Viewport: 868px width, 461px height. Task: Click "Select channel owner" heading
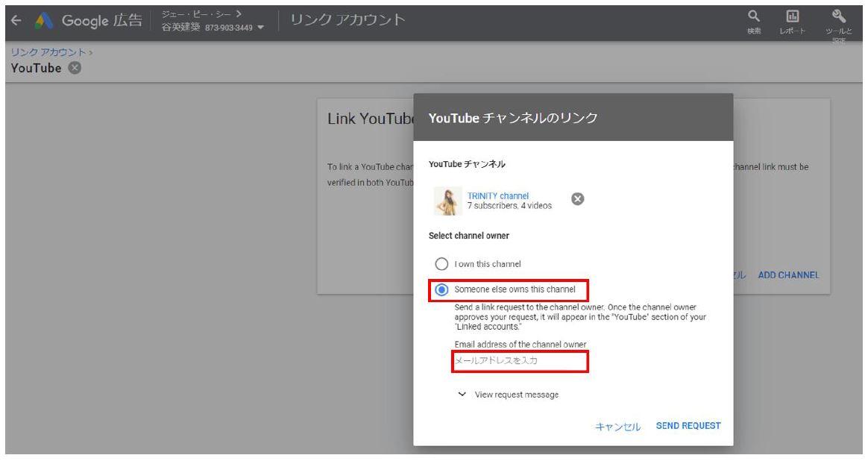[469, 236]
